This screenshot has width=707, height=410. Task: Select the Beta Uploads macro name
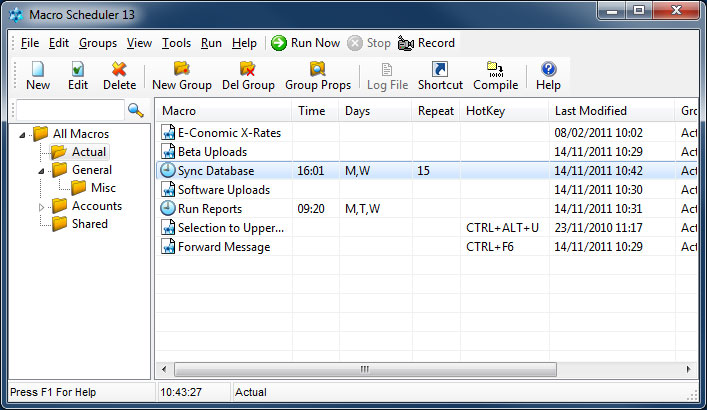click(212, 152)
